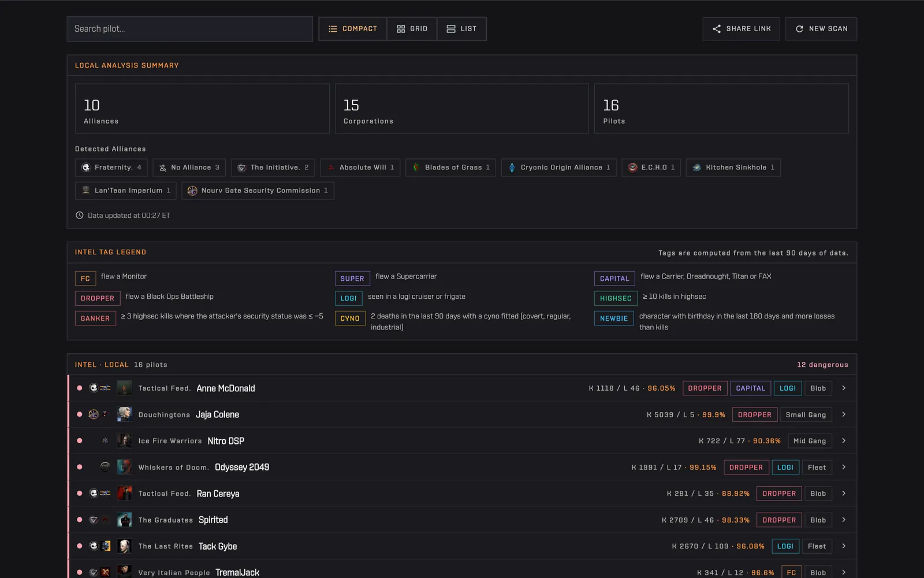This screenshot has width=924, height=578.
Task: Click the alliance emblem in Jaja Colene's row
Action: 94,414
